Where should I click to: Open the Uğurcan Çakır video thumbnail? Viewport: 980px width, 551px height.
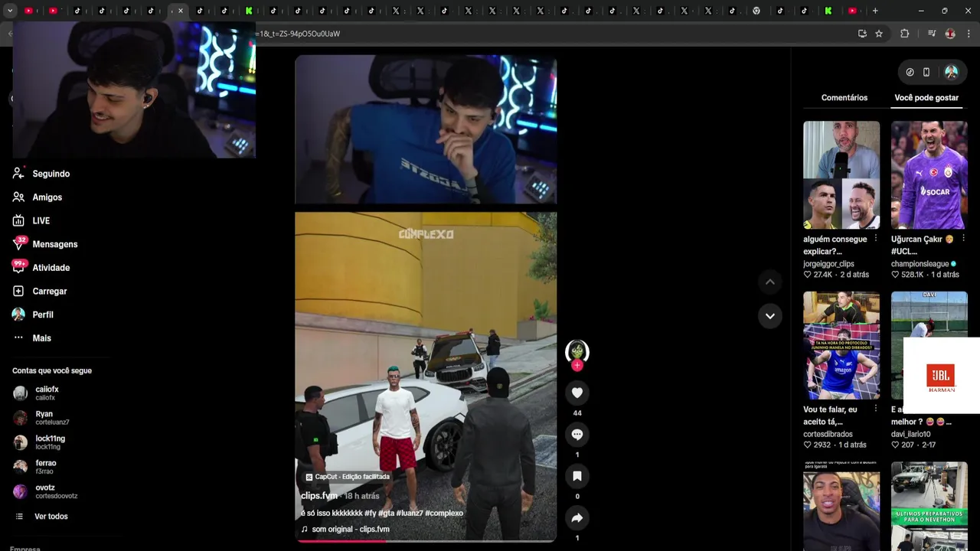[929, 174]
